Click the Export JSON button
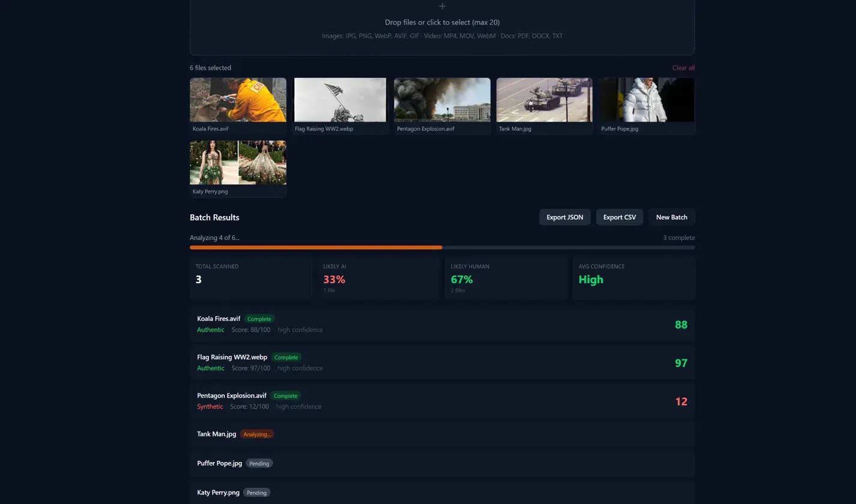Screen dimensions: 856x504 (565, 217)
